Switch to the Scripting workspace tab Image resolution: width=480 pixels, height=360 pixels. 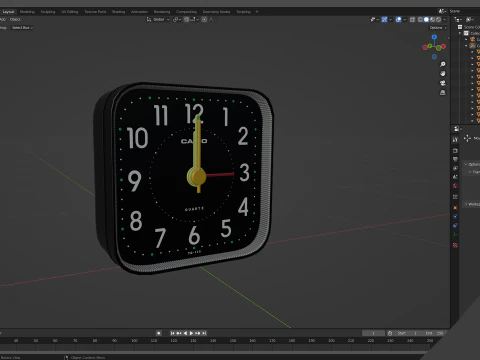tap(244, 12)
